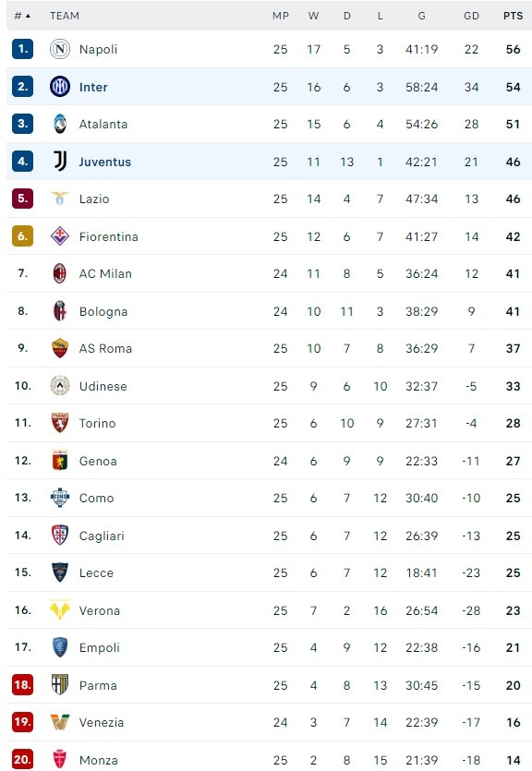532x771 pixels.
Task: Select the Fiorentina fleur-de-lis badge
Action: click(61, 236)
